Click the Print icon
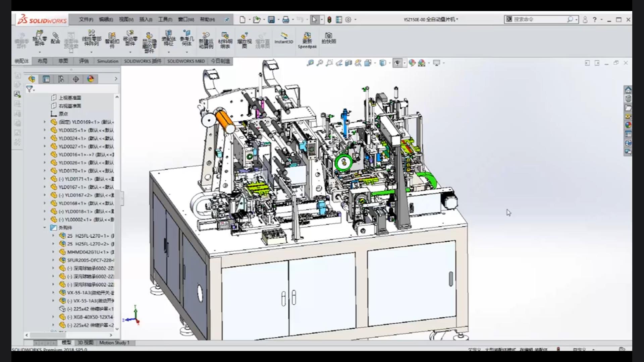The image size is (644, 362). (x=286, y=20)
